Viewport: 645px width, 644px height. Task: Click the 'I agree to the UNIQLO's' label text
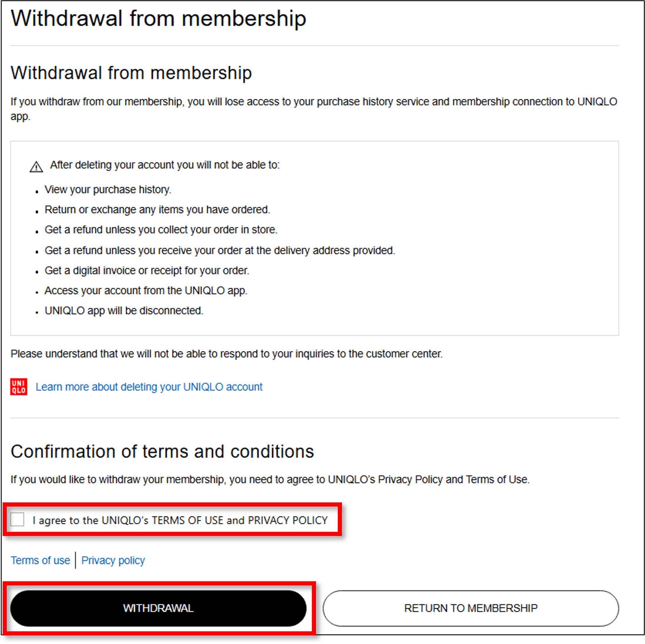click(180, 520)
